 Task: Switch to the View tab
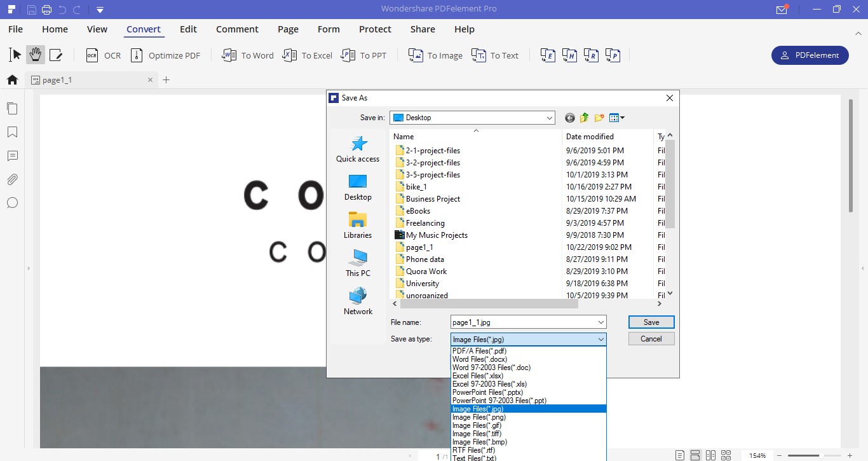[x=97, y=29]
